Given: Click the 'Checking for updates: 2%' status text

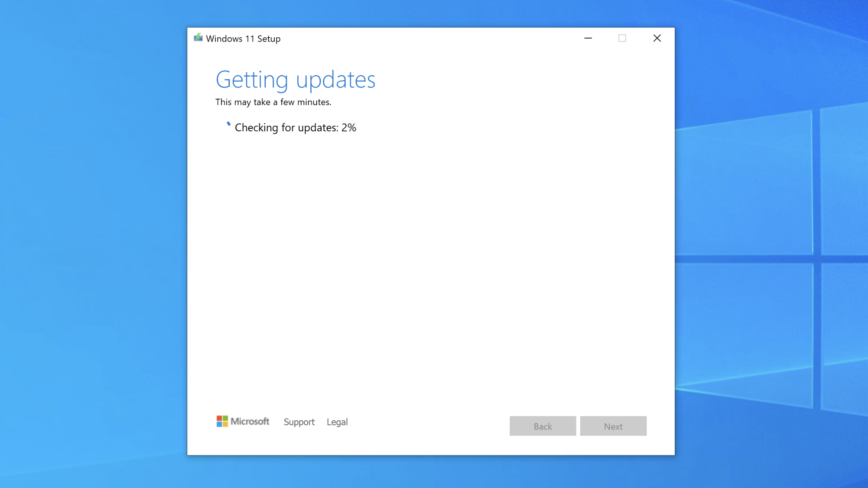Looking at the screenshot, I should (x=295, y=128).
